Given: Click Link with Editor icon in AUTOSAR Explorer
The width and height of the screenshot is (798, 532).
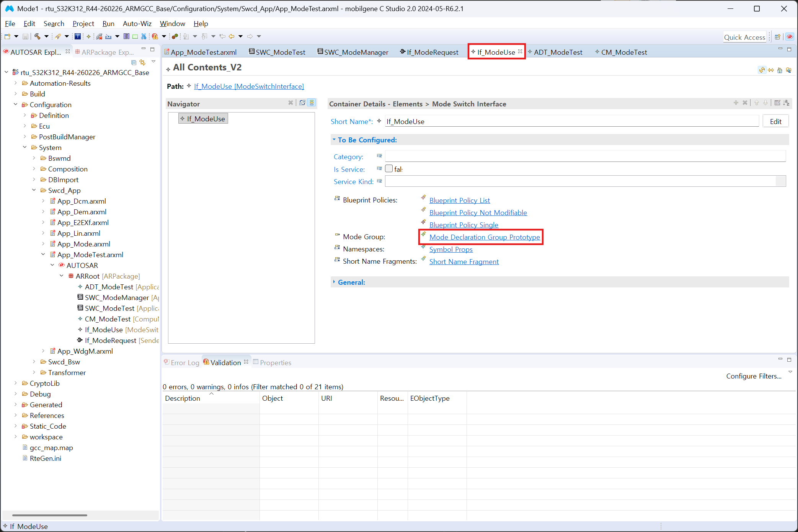Looking at the screenshot, I should click(x=142, y=62).
